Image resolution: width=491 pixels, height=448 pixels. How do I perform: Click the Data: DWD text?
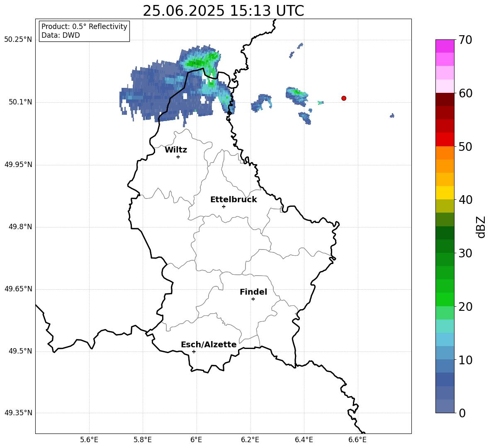[61, 35]
